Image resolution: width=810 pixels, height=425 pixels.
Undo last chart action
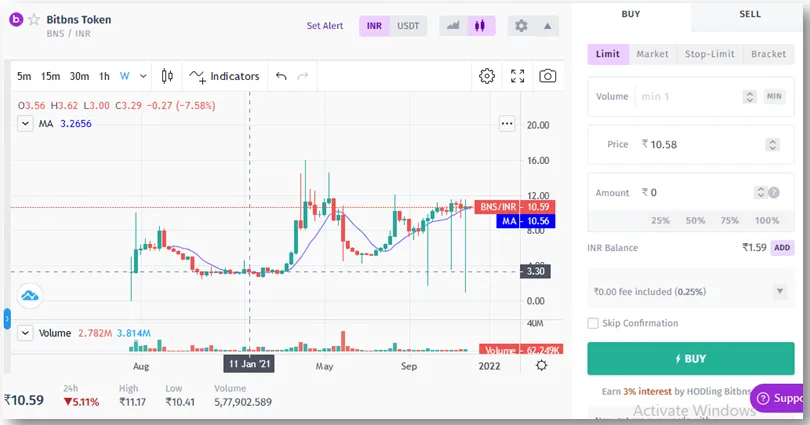[x=281, y=76]
